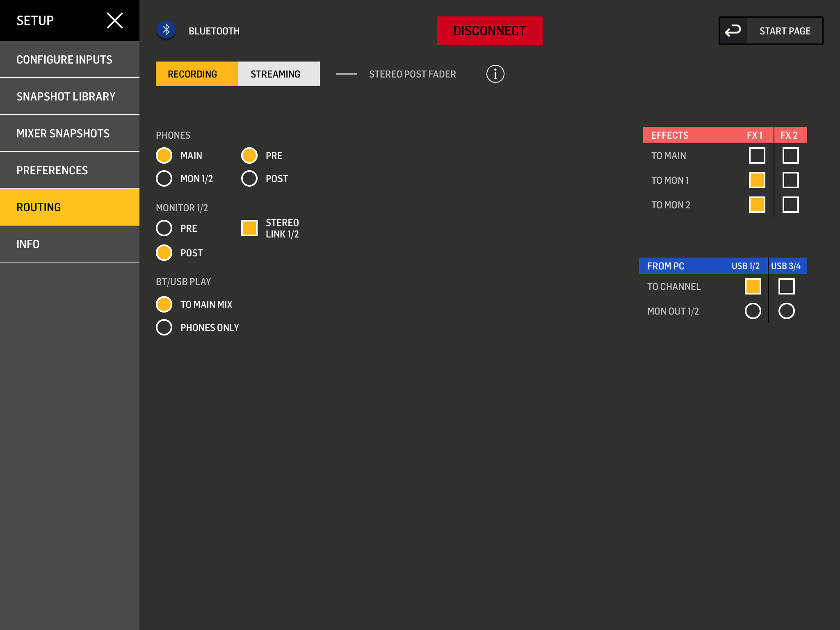
Task: Select MON 1/2 for Phones
Action: pyautogui.click(x=164, y=178)
